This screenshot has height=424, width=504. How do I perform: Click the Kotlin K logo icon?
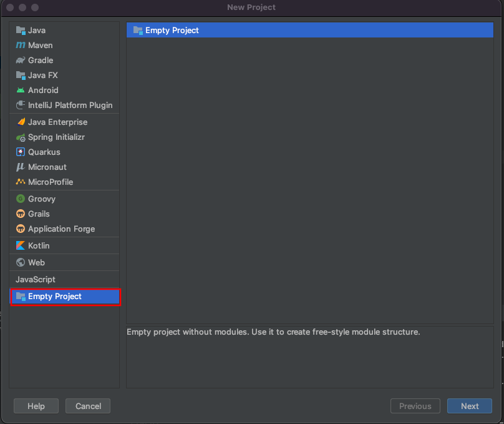click(21, 245)
